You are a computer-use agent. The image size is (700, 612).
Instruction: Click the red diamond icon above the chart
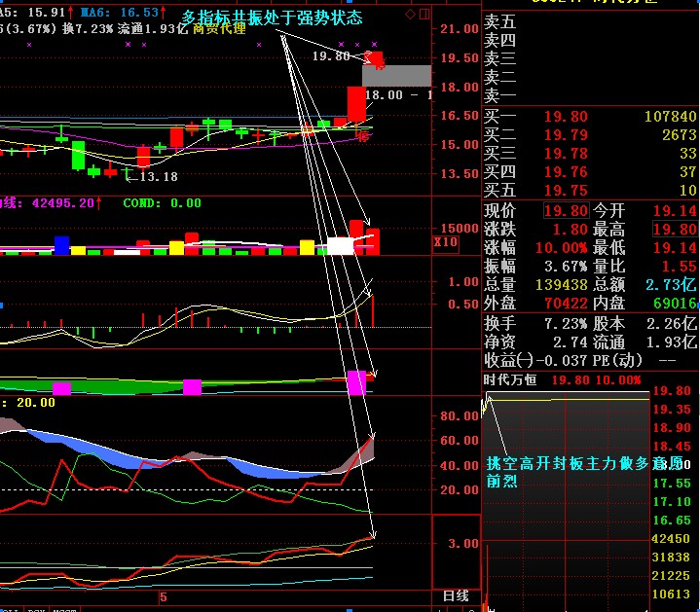pyautogui.click(x=410, y=15)
